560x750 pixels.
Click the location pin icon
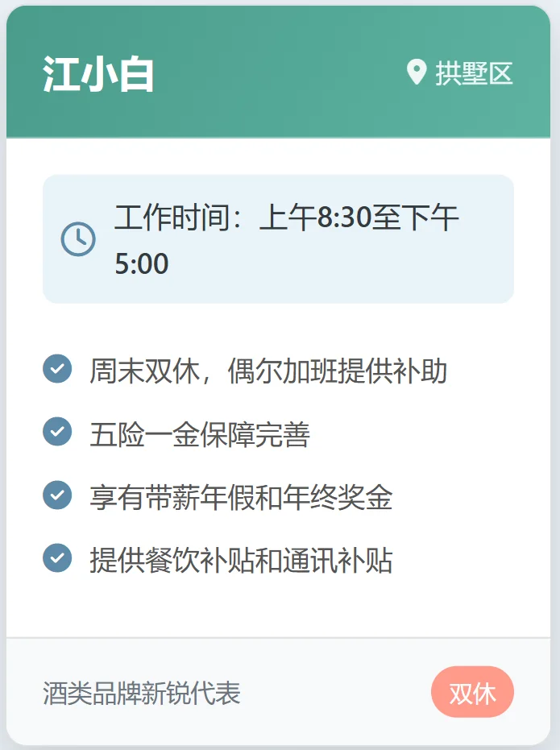point(416,73)
